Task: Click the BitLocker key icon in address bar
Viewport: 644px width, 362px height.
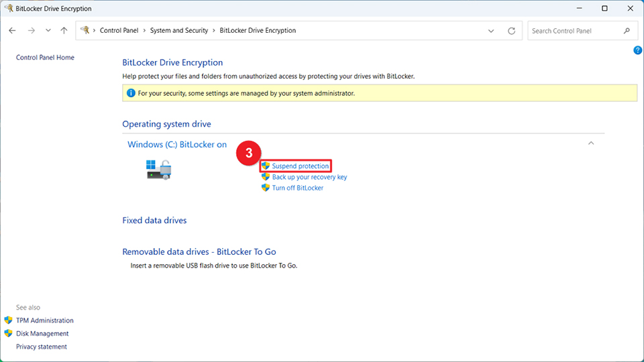Action: click(85, 31)
